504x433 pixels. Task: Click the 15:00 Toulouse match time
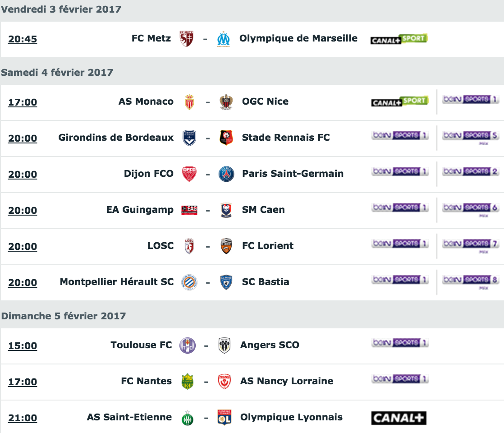click(23, 346)
